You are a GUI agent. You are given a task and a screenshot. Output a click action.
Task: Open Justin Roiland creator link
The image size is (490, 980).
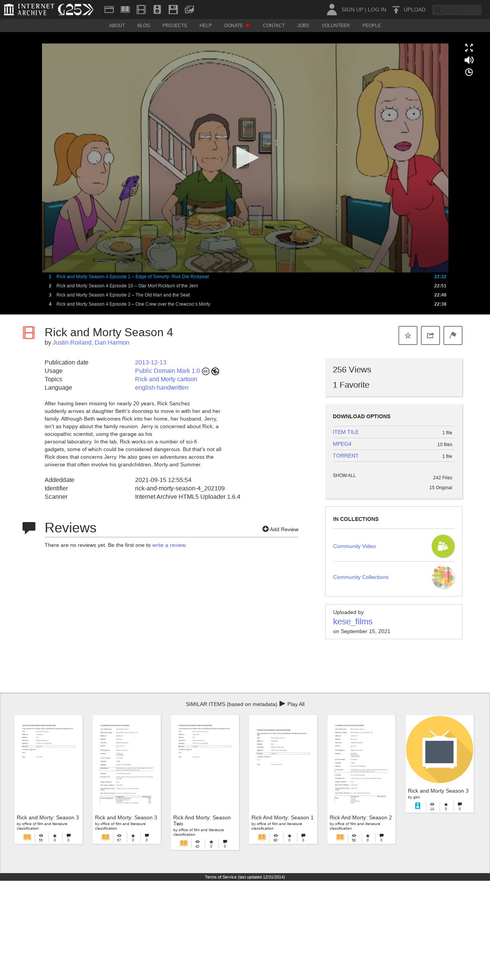coord(72,343)
